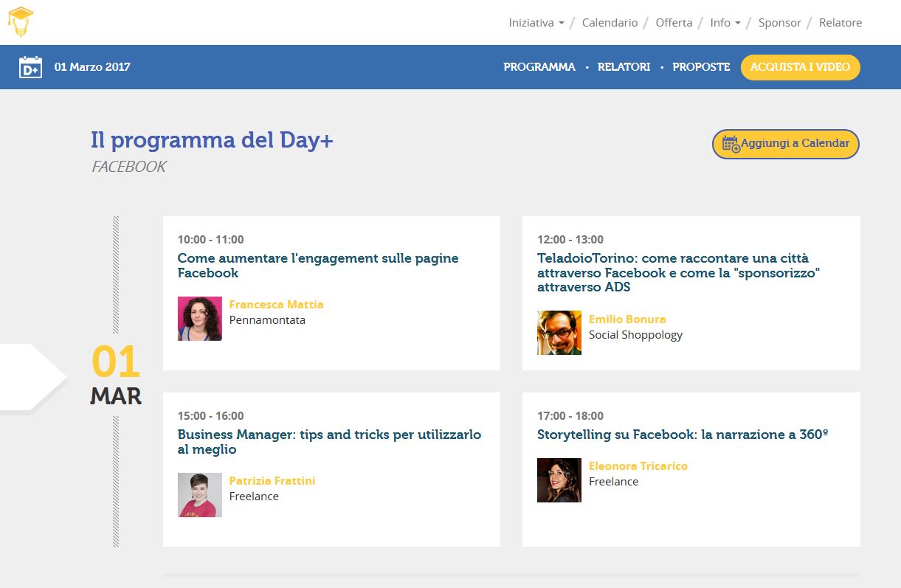
Task: Expand the Info dropdown menu
Action: (725, 23)
